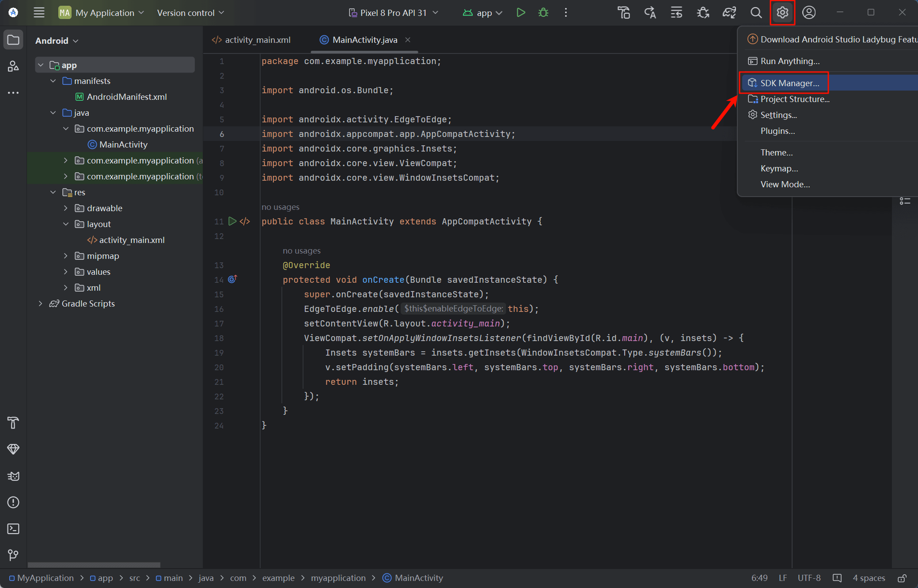Open the Logcat cat icon
This screenshot has width=918, height=588.
13,476
